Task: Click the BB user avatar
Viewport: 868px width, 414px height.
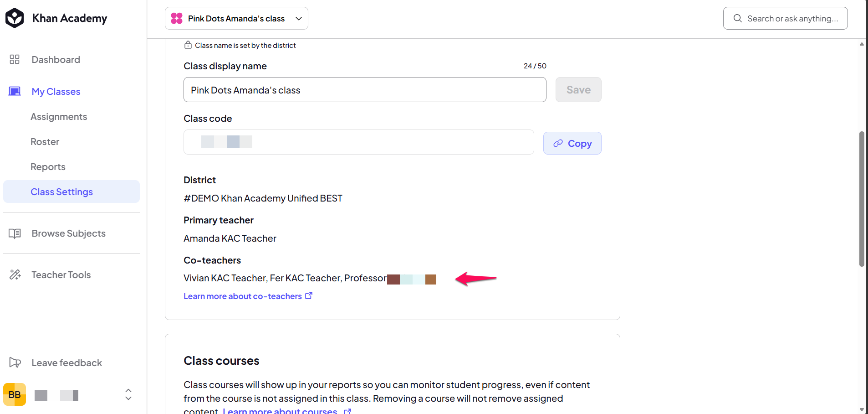Action: (x=15, y=394)
